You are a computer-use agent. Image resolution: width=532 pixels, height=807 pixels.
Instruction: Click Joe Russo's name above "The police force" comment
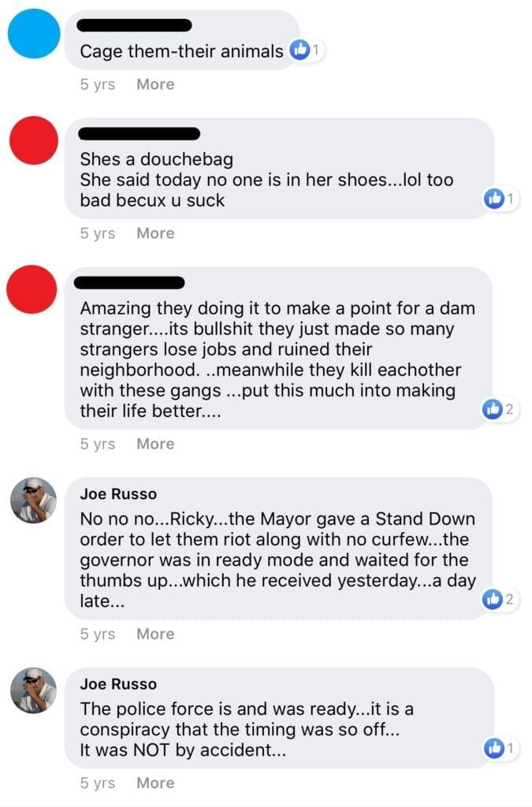118,684
